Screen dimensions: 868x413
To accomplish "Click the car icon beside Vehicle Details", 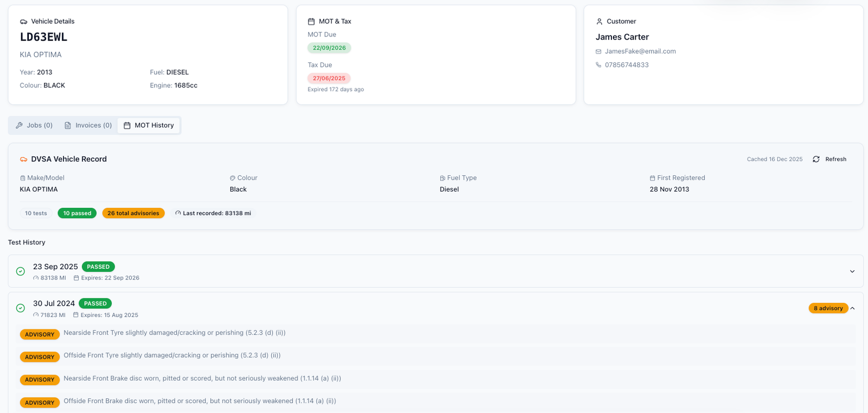I will pyautogui.click(x=23, y=22).
